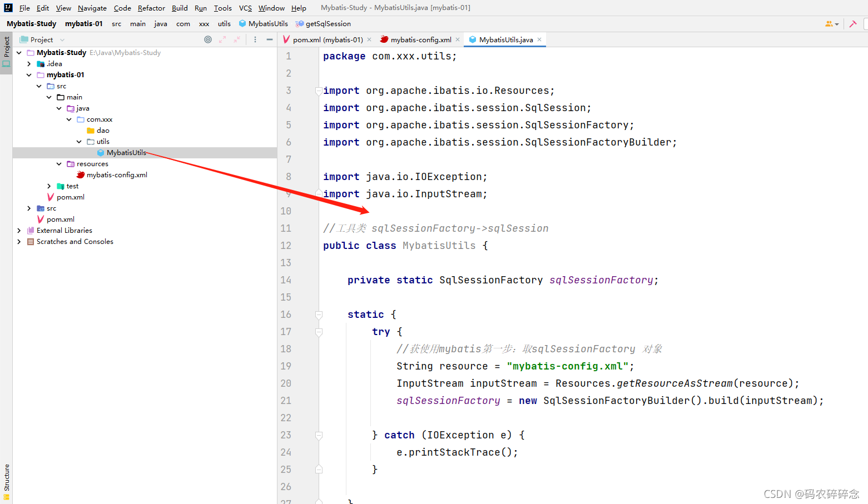Click mybatis-01 breadcrumb in navigation bar
Image resolution: width=868 pixels, height=504 pixels.
tap(84, 24)
